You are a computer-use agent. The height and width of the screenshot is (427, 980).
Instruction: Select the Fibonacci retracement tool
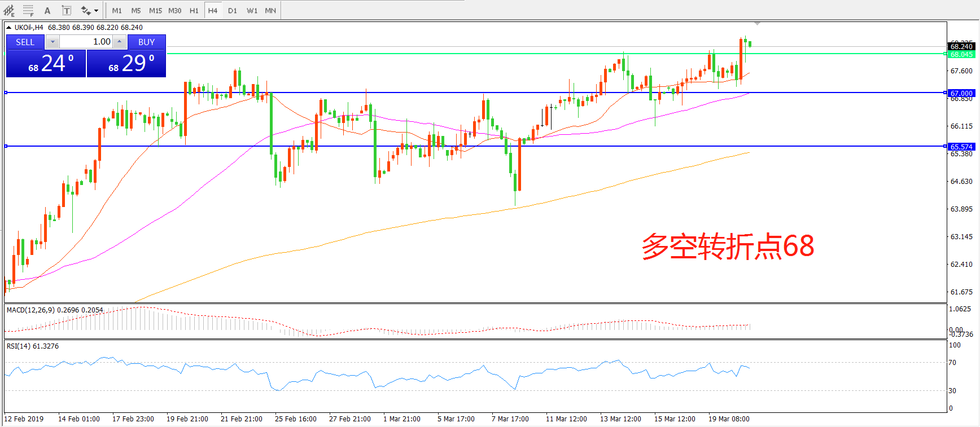tap(28, 10)
